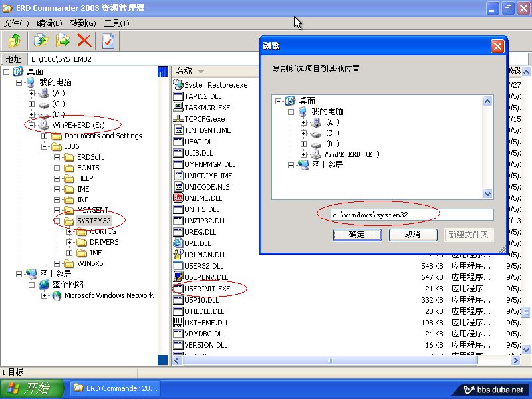Screen dimensions: 532x399
Task: Click the 确定 button in the dialog
Action: [357, 235]
